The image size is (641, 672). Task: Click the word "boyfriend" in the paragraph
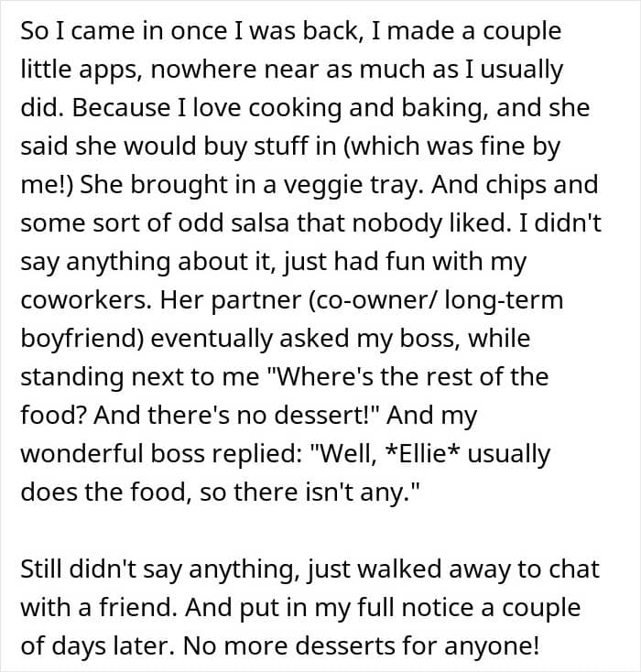click(x=81, y=338)
